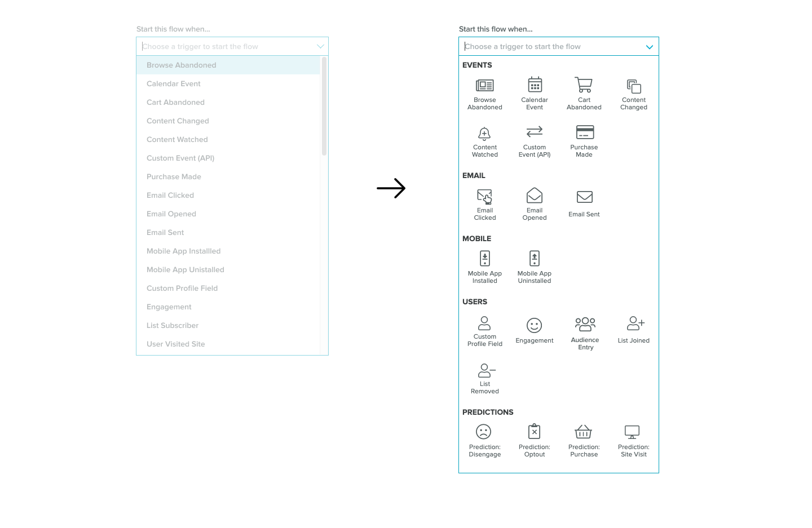Select the Prediction: Disengage sad face icon
This screenshot has height=528, width=812.
point(484,432)
